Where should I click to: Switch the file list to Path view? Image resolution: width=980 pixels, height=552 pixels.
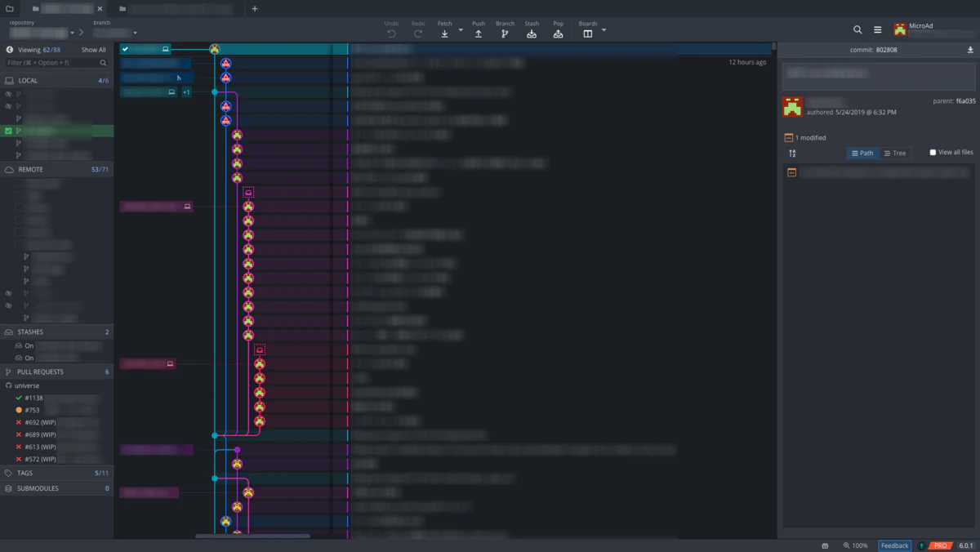click(862, 154)
